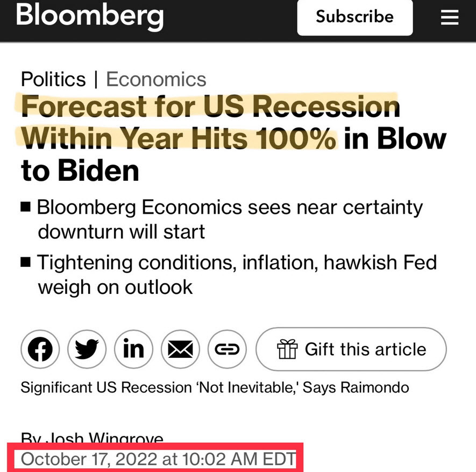Viewport: 476px width, 472px height.
Task: Click the Gift this article button
Action: [x=351, y=349]
